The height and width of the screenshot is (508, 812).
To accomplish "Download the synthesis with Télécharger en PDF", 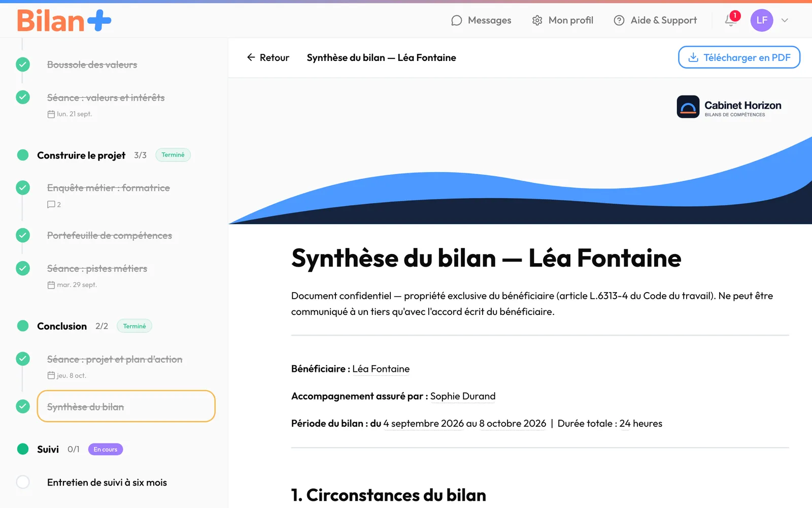I will (x=739, y=57).
